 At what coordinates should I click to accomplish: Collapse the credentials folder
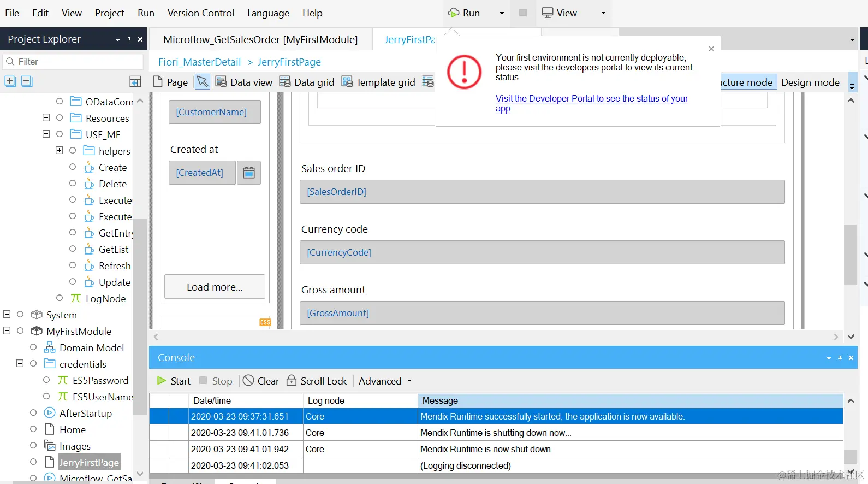pos(20,363)
